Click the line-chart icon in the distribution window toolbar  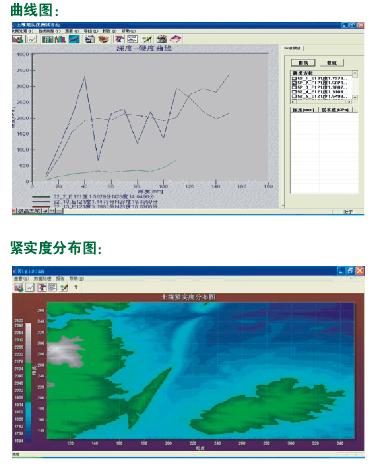point(30,287)
